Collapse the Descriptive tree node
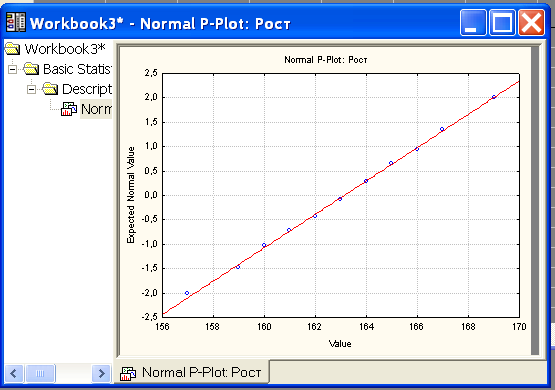The height and width of the screenshot is (390, 555). click(32, 89)
